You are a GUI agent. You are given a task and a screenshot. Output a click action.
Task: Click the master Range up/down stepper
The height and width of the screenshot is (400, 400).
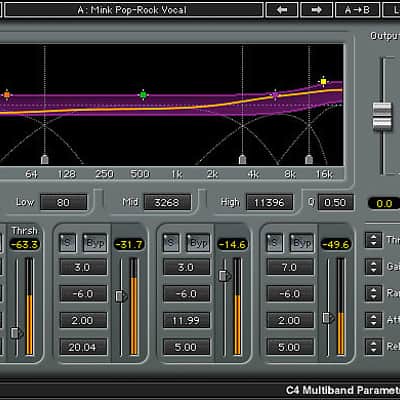(373, 293)
